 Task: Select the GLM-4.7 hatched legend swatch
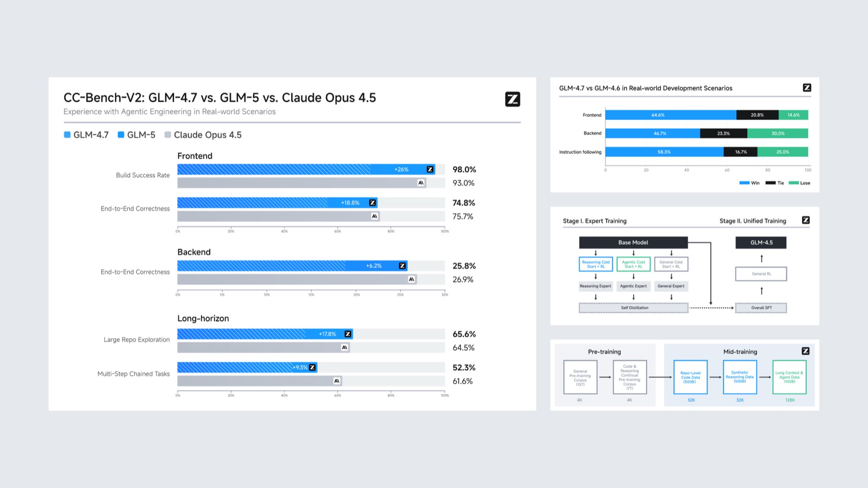pyautogui.click(x=67, y=135)
